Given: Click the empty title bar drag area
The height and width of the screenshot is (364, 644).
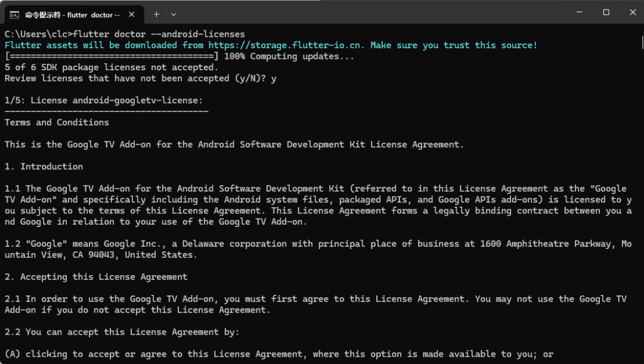Looking at the screenshot, I should pyautogui.click(x=370, y=12).
